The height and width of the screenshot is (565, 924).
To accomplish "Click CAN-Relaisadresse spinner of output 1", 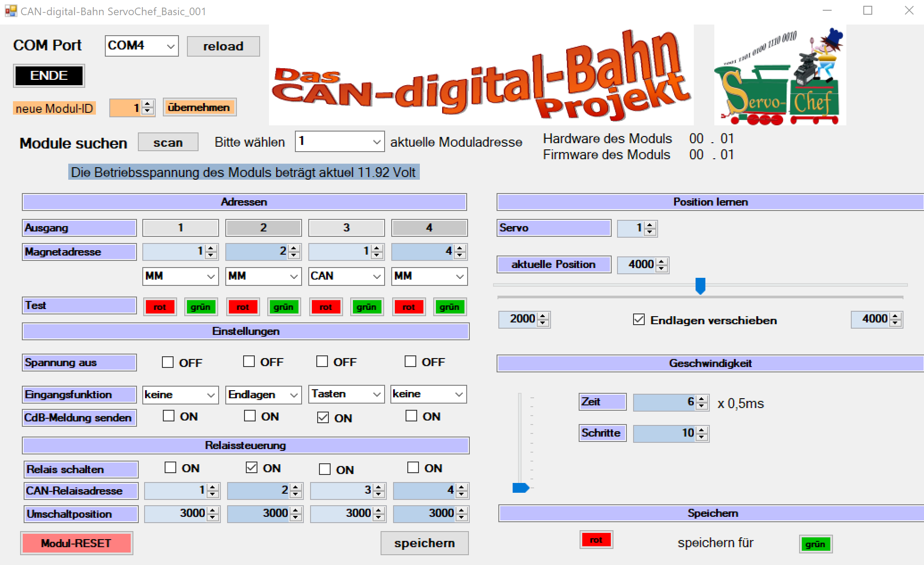I will click(213, 491).
